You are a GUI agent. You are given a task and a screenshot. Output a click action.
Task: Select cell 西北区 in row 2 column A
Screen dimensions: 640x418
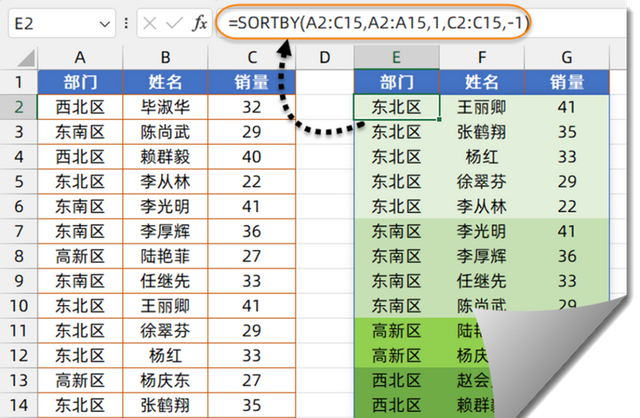[80, 107]
